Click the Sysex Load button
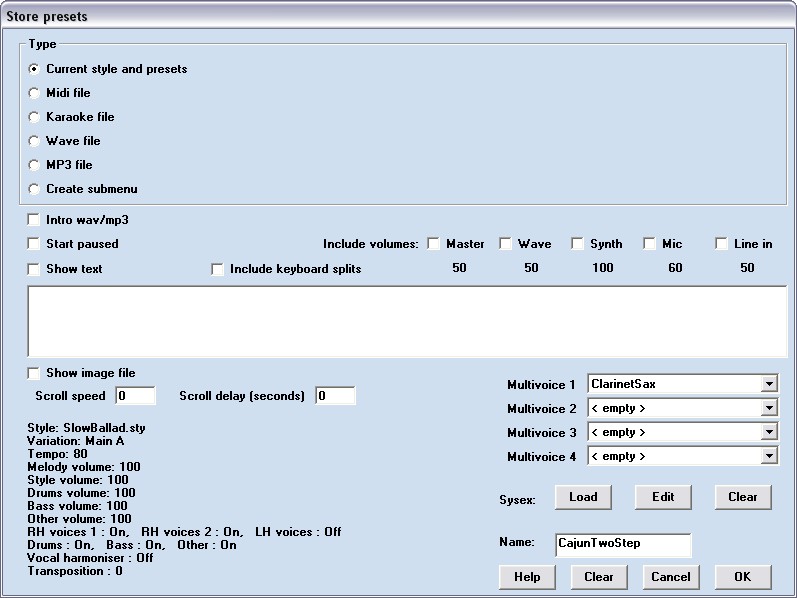Screen dimensions: 797x598 [x=583, y=497]
